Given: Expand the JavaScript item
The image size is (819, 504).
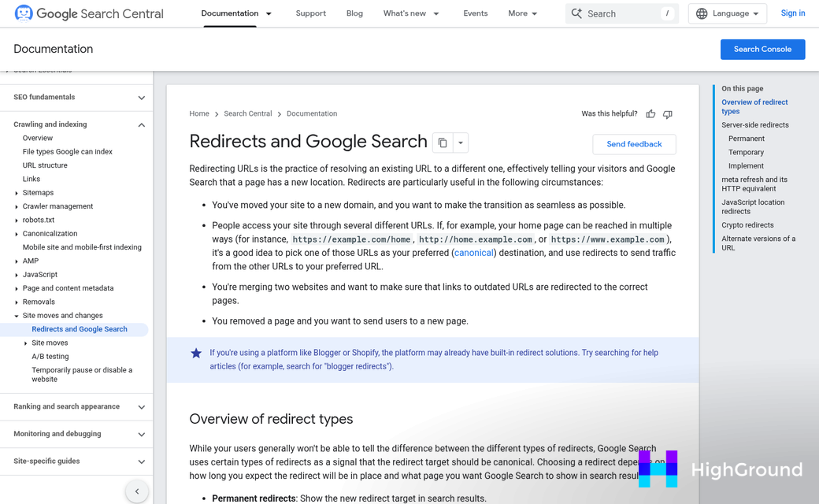Looking at the screenshot, I should [17, 275].
